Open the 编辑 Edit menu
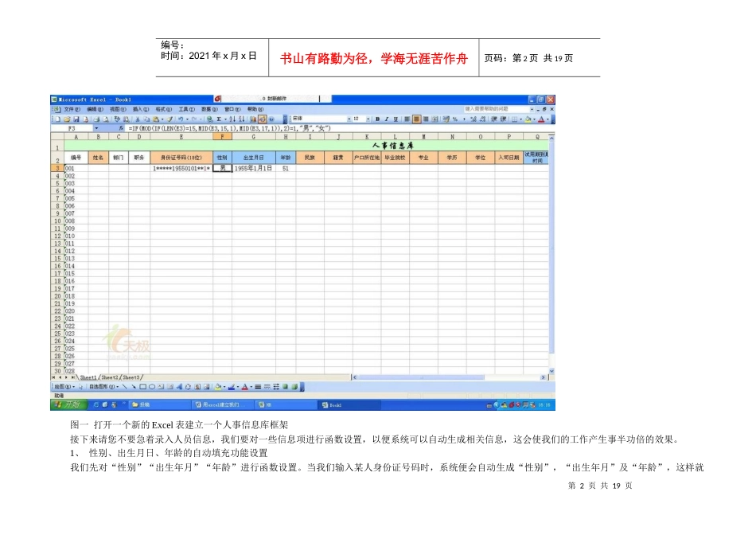This screenshot has width=756, height=535. click(x=95, y=109)
